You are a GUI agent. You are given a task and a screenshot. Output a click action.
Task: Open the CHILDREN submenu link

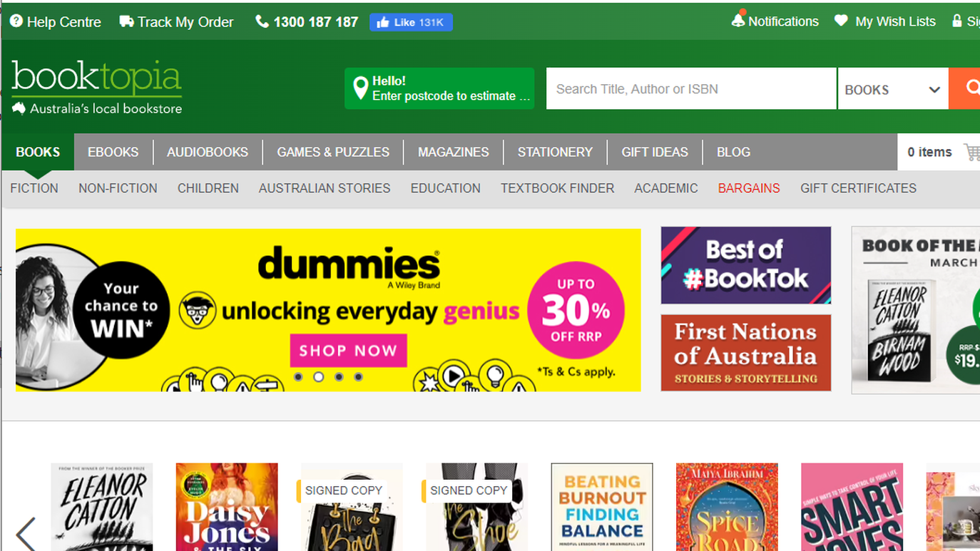pos(208,188)
